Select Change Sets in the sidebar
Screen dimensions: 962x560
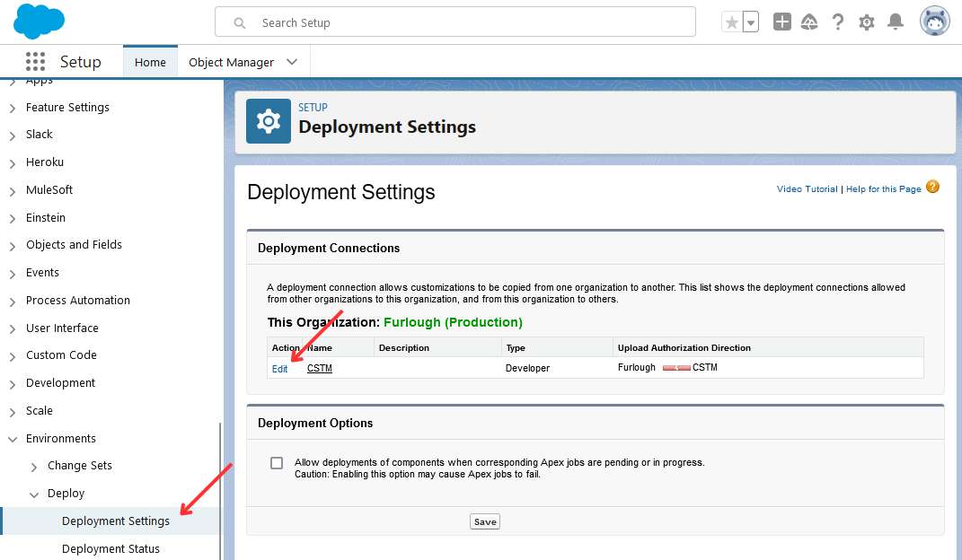tap(80, 466)
